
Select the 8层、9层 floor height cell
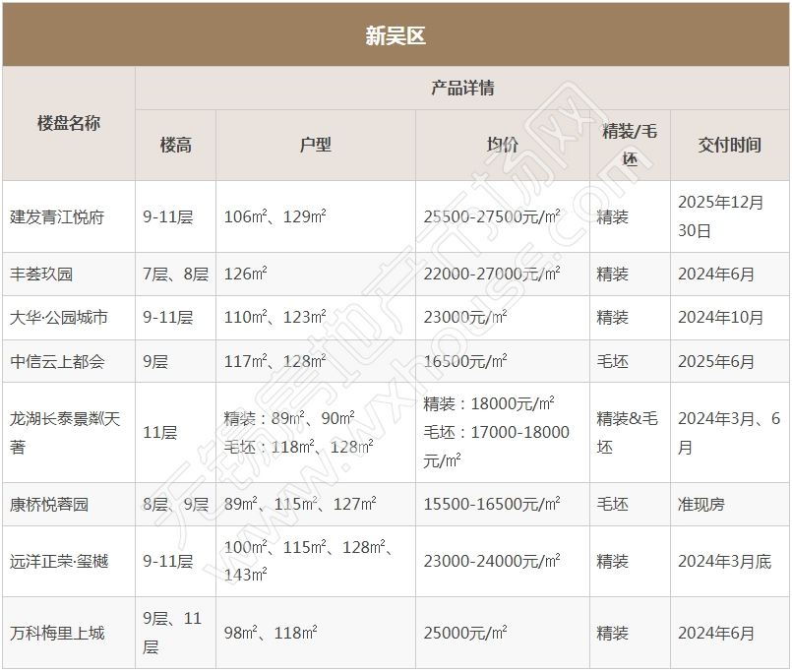(x=175, y=505)
